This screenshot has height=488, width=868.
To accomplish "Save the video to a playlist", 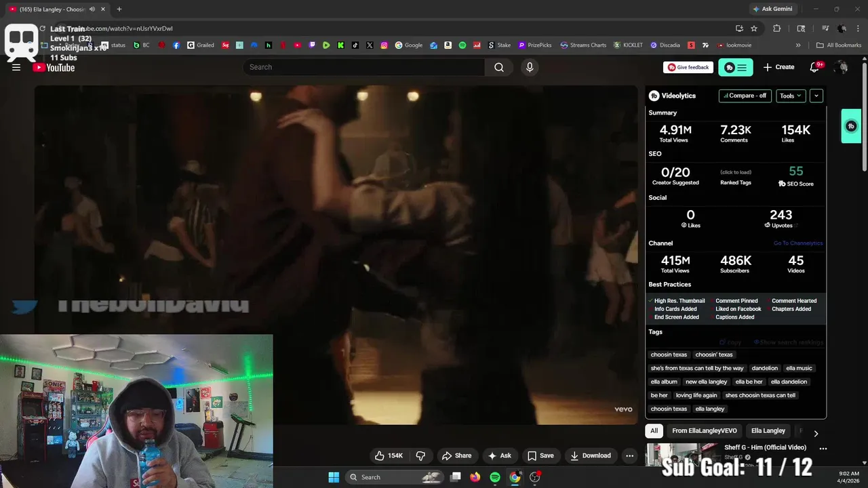I will pos(541,455).
